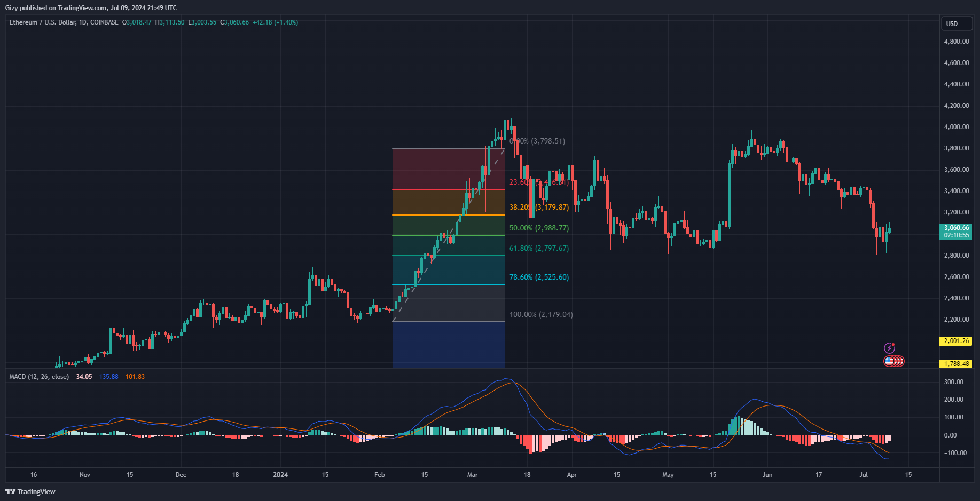Click the 2,001.26 yellow price label
Screen dimensions: 980x501
(956, 341)
